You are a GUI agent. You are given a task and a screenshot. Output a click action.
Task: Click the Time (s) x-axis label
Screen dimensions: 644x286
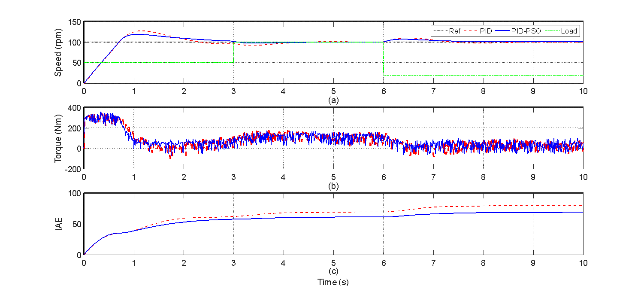(x=333, y=282)
